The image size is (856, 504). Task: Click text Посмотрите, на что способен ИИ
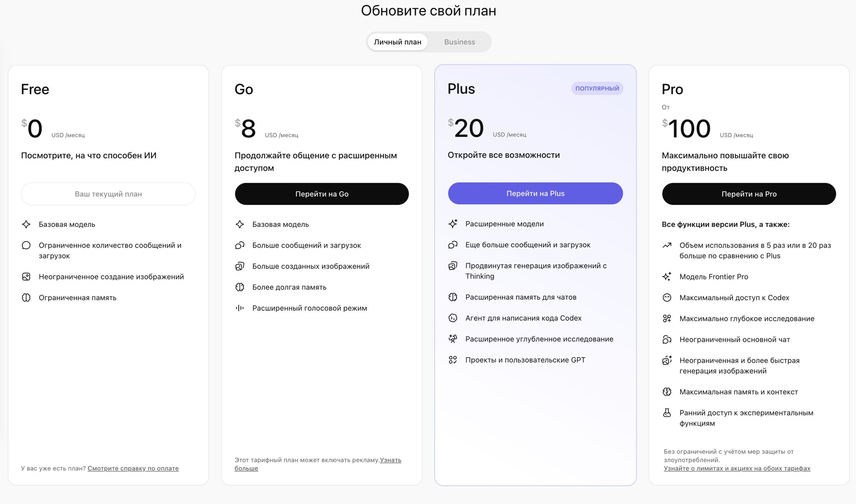[x=89, y=155]
